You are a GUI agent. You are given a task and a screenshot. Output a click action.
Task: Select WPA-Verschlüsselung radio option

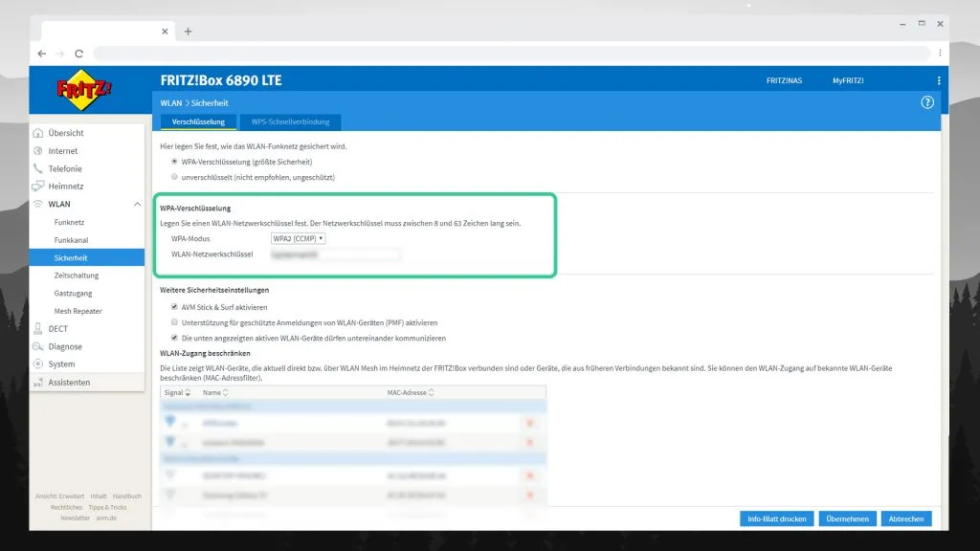pos(174,161)
